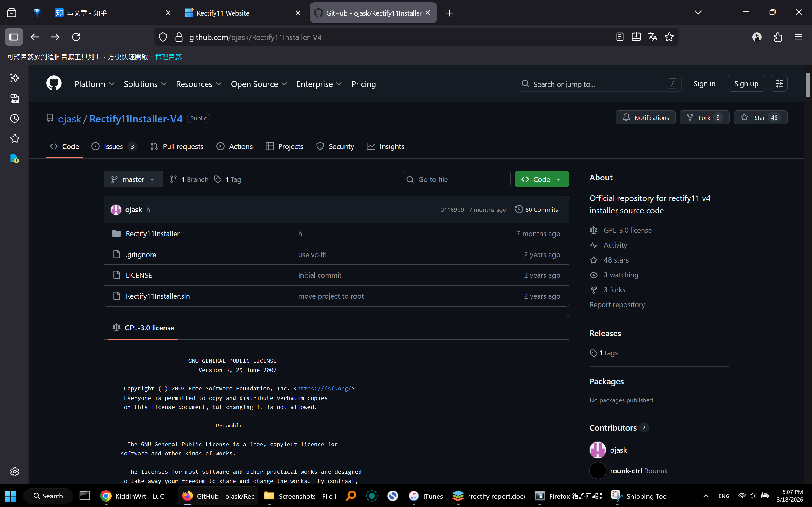812x507 pixels.
Task: Open the green Code dropdown button
Action: tap(542, 179)
